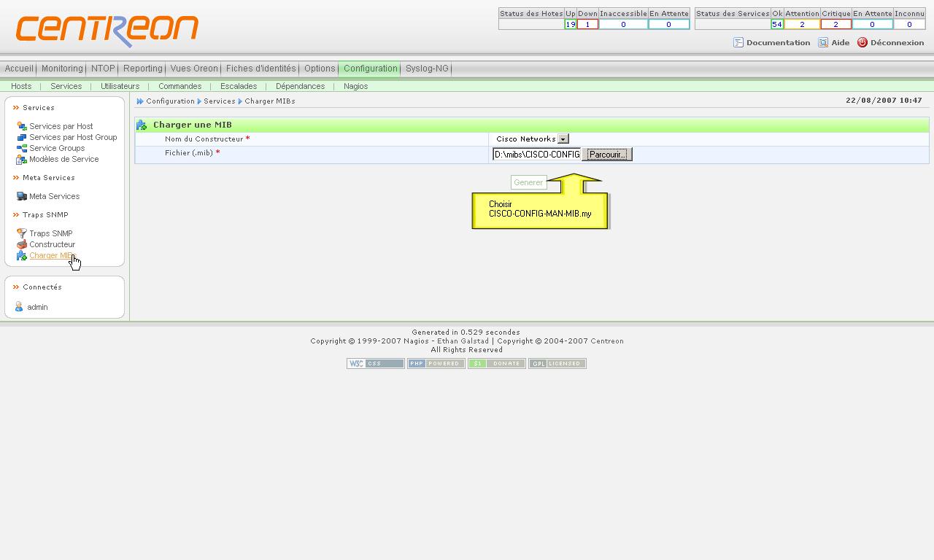Click the Modèles de Service icon
Screen dimensions: 934x560
point(22,159)
